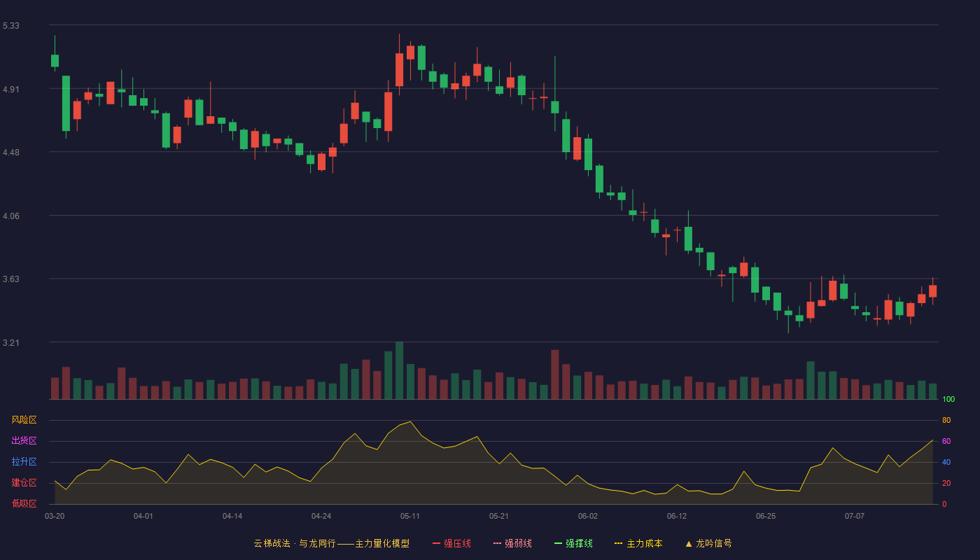The image size is (980, 560).
Task: Click the 20 indicator scale value
Action: [946, 483]
